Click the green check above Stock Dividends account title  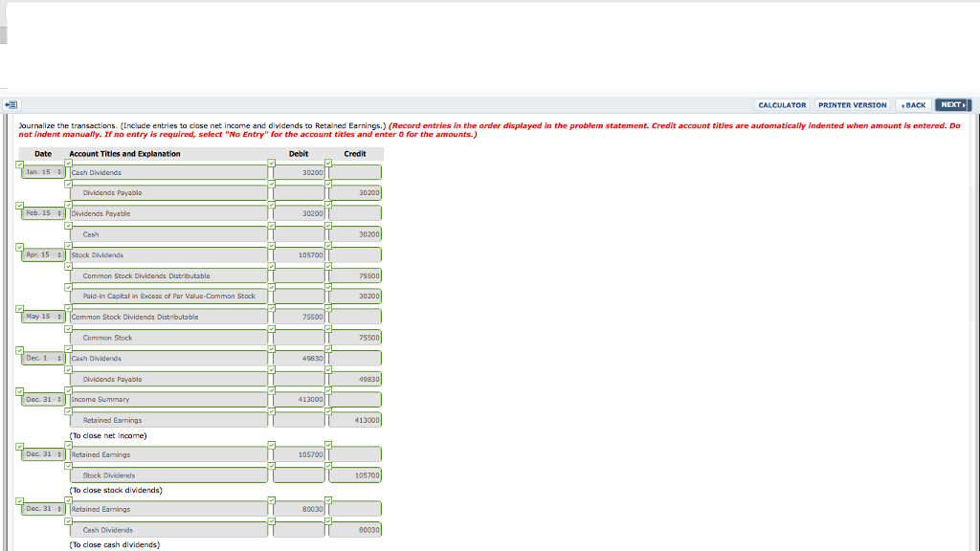(69, 244)
